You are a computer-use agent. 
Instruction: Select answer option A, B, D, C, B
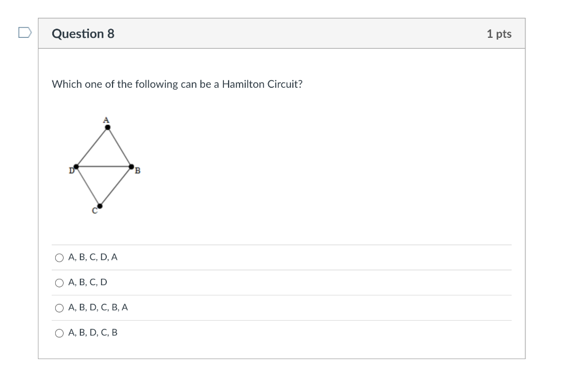pyautogui.click(x=60, y=333)
